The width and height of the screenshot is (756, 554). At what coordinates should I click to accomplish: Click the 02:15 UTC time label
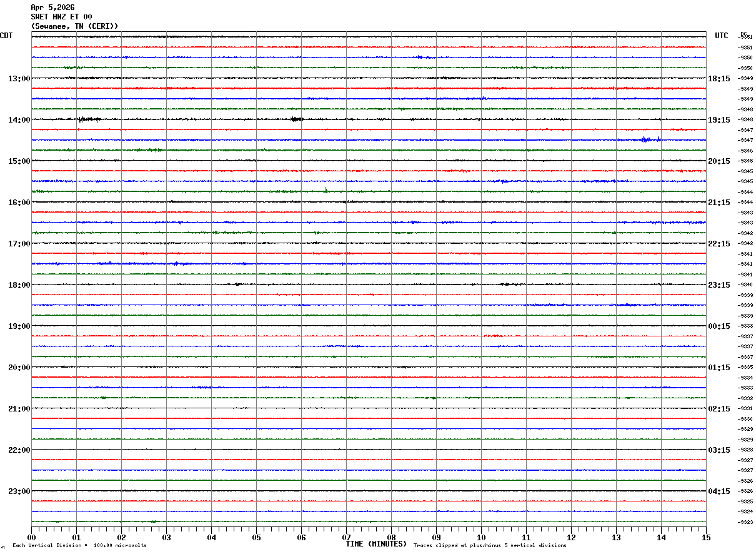719,409
